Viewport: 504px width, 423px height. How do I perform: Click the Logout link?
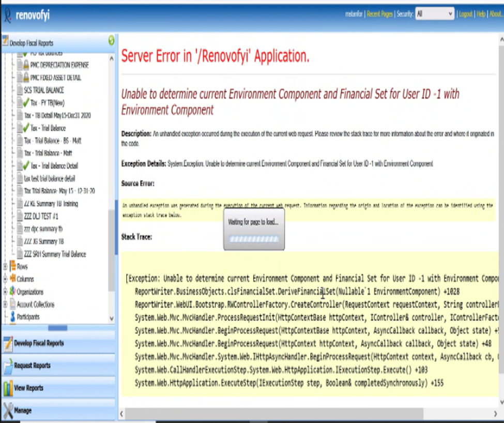pos(465,14)
